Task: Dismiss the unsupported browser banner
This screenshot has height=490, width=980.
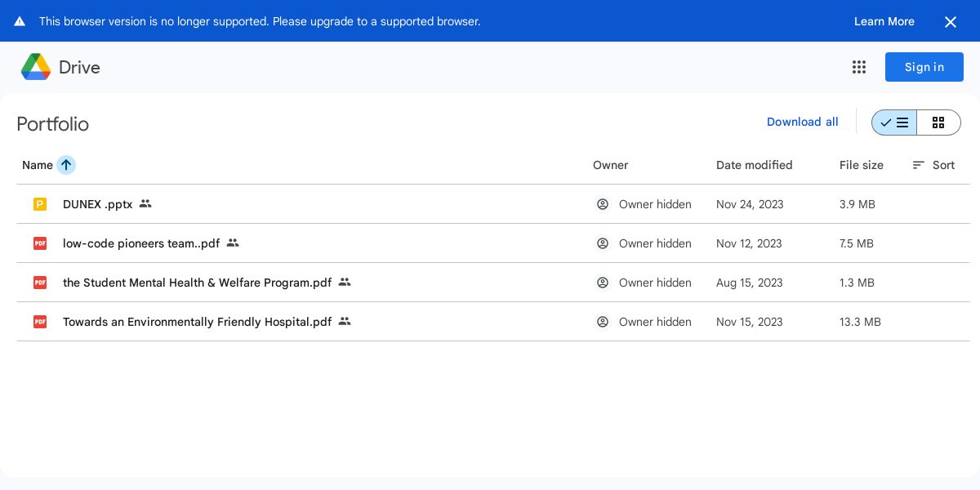Action: (951, 22)
